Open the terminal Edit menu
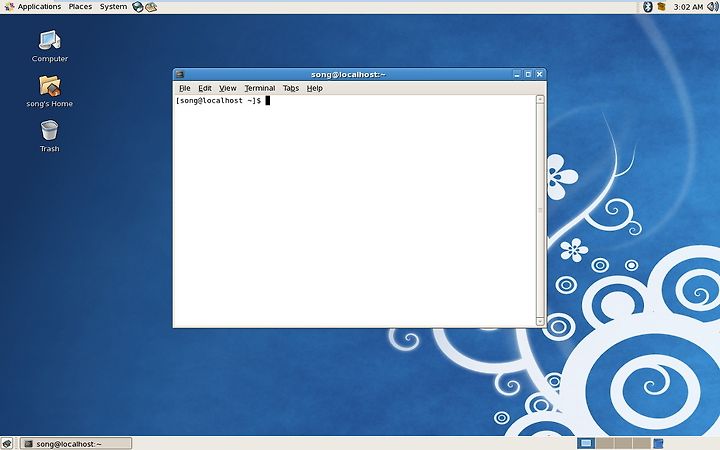The width and height of the screenshot is (720, 450). point(205,88)
